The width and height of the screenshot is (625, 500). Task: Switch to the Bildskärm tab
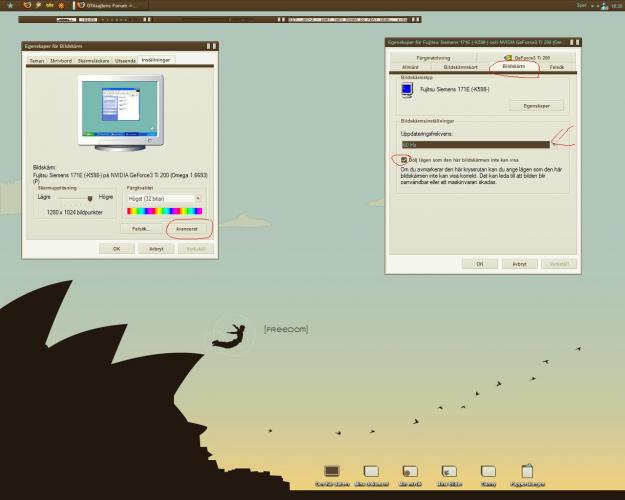(513, 67)
